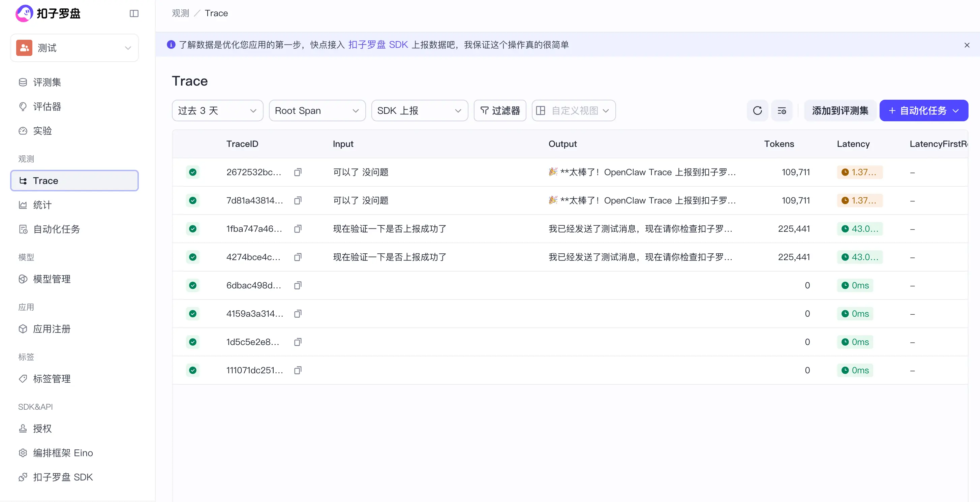Image resolution: width=980 pixels, height=502 pixels.
Task: Click 0ms latency badge of row 6dbac498d…
Action: point(855,285)
